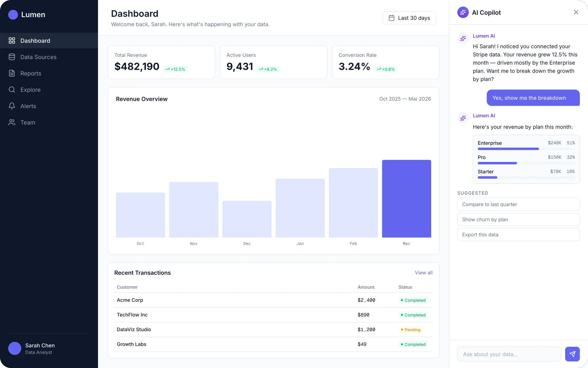Click 'Yes, show me the breakdown' message bubble
The image size is (588, 368).
click(533, 98)
